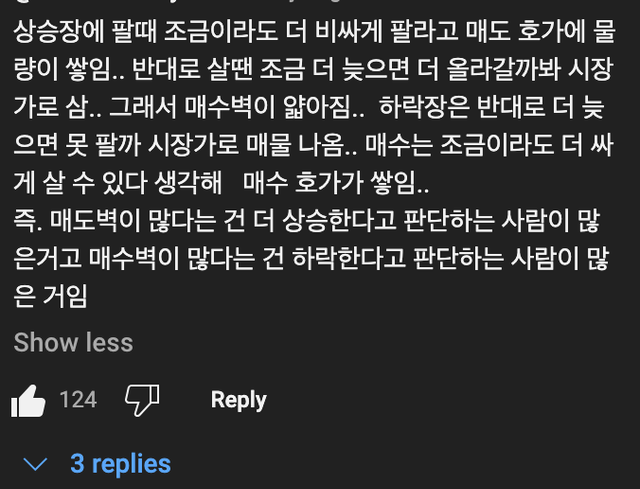The height and width of the screenshot is (489, 640).
Task: Expand replies using the chevron arrow
Action: (35, 464)
